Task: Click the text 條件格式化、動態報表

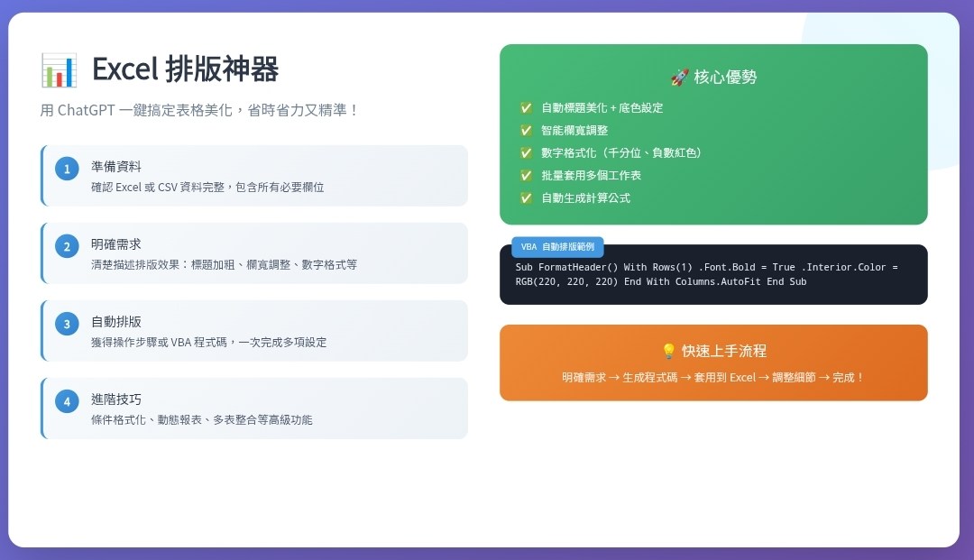Action: coord(202,419)
